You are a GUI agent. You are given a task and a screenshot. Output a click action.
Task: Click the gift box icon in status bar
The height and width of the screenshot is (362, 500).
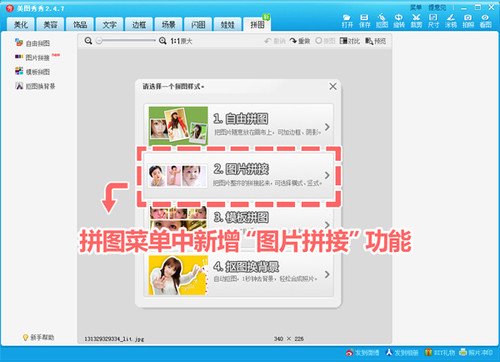coord(428,352)
